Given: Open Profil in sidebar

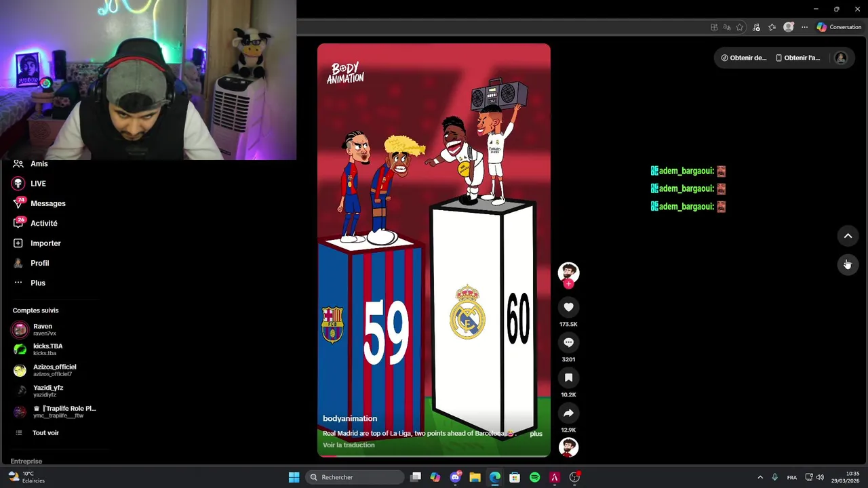Looking at the screenshot, I should [39, 263].
